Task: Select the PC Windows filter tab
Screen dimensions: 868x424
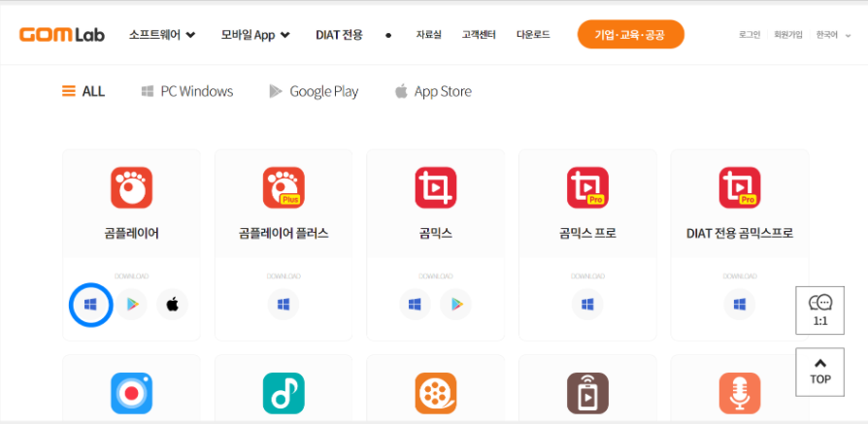Action: click(x=187, y=91)
